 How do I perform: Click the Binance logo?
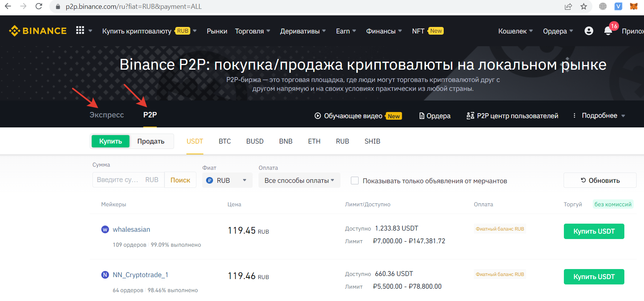pos(38,31)
